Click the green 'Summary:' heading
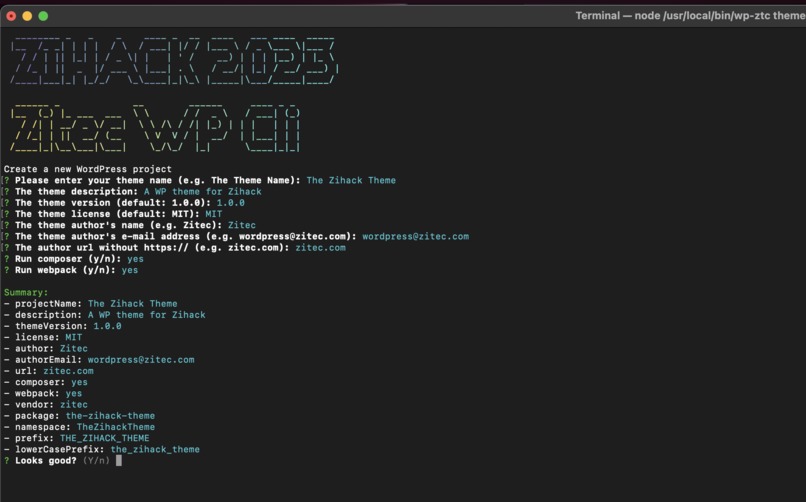 coord(26,292)
